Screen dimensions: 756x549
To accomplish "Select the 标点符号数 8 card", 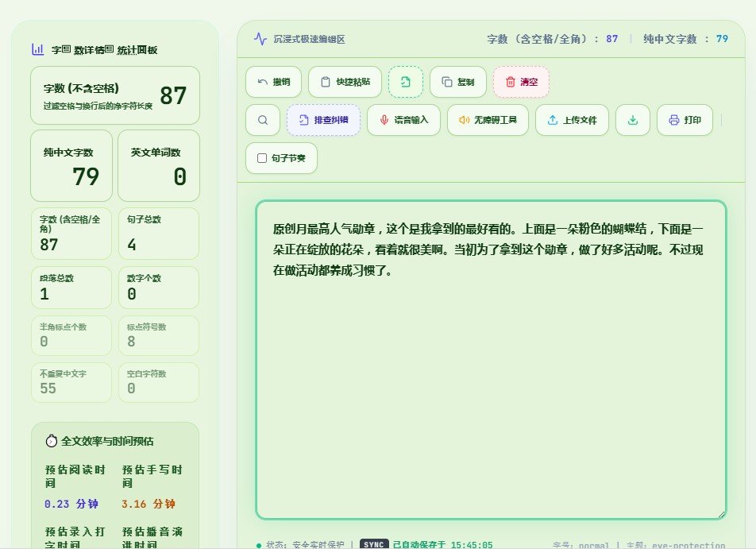I will click(x=159, y=335).
